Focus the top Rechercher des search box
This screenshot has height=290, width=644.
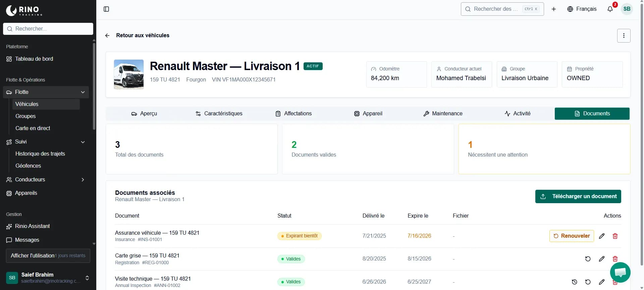502,9
